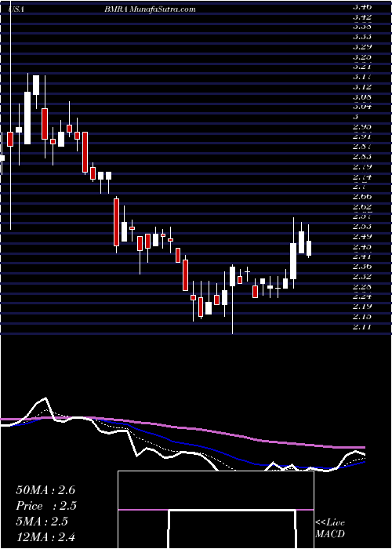Screen dimensions: 392x549
Task: Click the 2.36 axis label
Action: (x=361, y=267)
